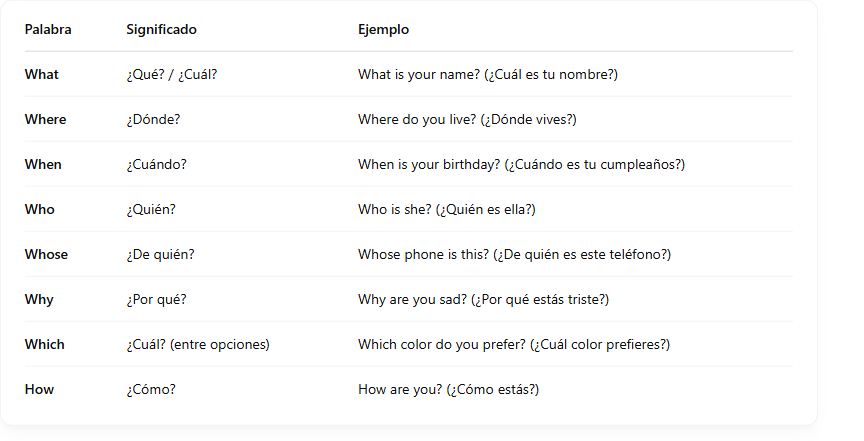This screenshot has height=441, width=864.
Task: Click the word How
Action: pyautogui.click(x=39, y=389)
